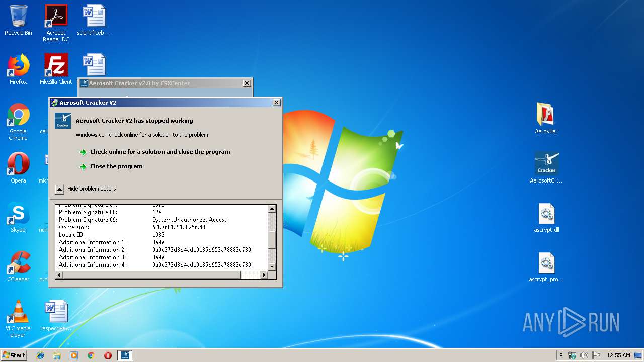The image size is (644, 362).
Task: Check online for a solution and close
Action: (160, 152)
